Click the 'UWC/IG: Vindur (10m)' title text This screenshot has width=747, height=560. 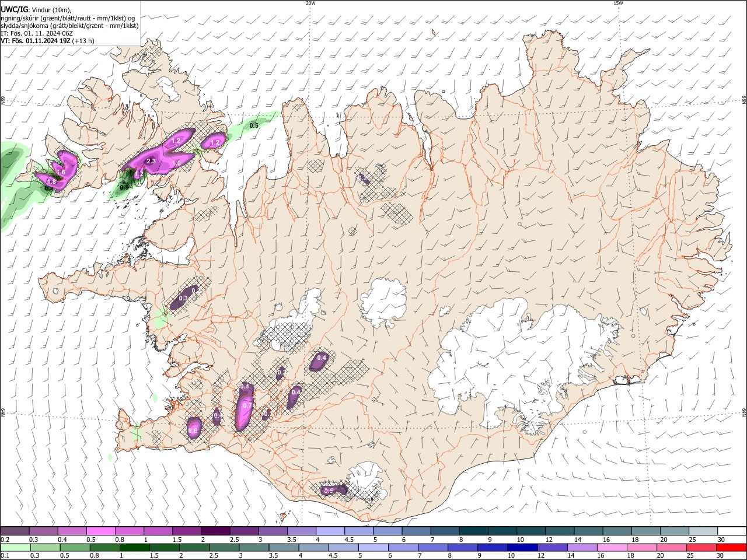point(36,9)
